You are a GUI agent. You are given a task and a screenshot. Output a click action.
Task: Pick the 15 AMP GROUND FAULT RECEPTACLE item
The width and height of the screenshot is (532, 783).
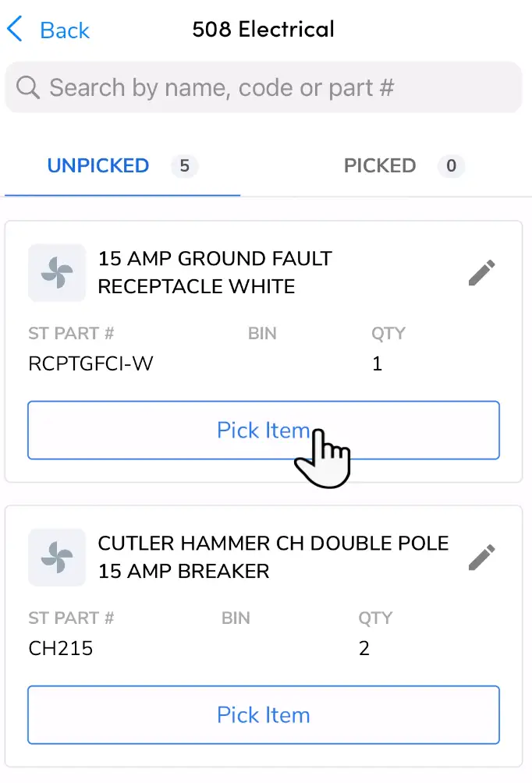tap(264, 430)
